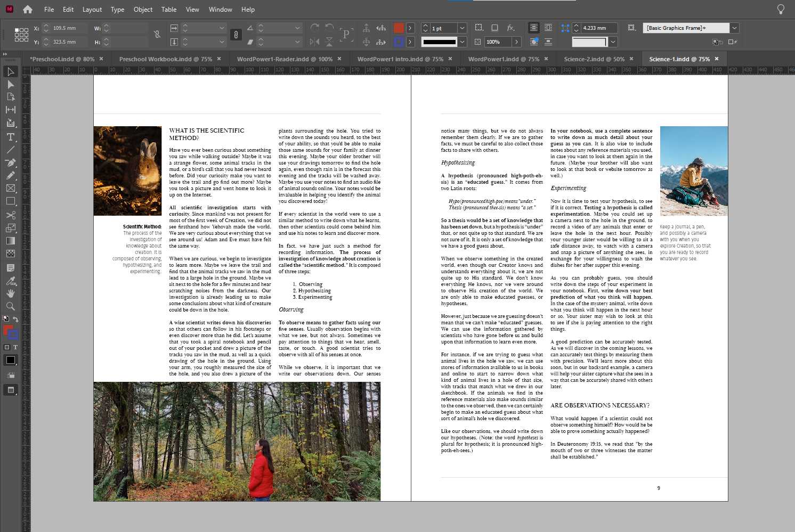Open the Type menu

point(117,9)
